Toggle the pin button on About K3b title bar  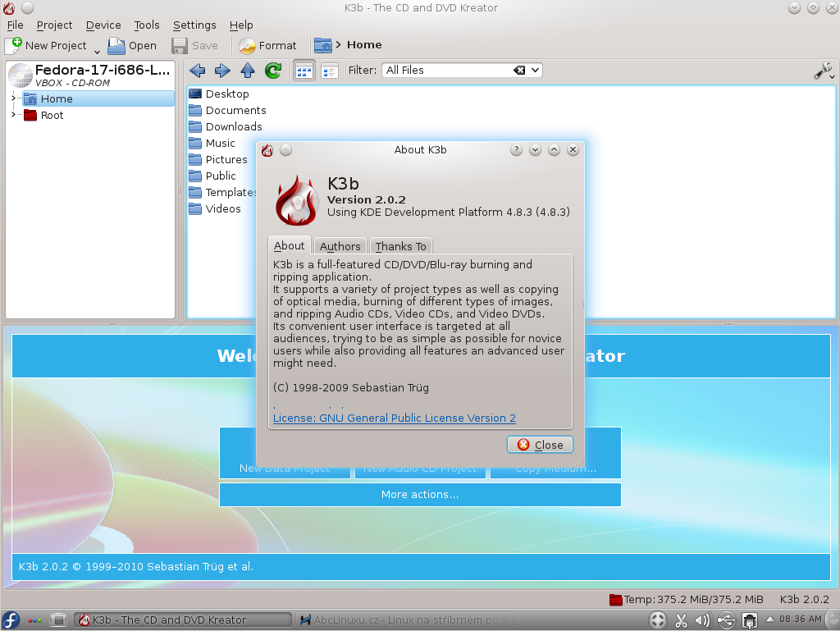286,150
